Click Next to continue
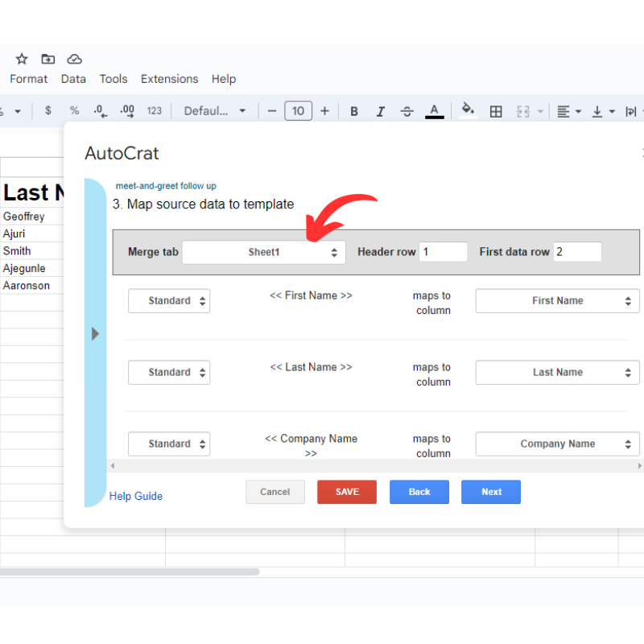644x644 pixels. pyautogui.click(x=491, y=492)
